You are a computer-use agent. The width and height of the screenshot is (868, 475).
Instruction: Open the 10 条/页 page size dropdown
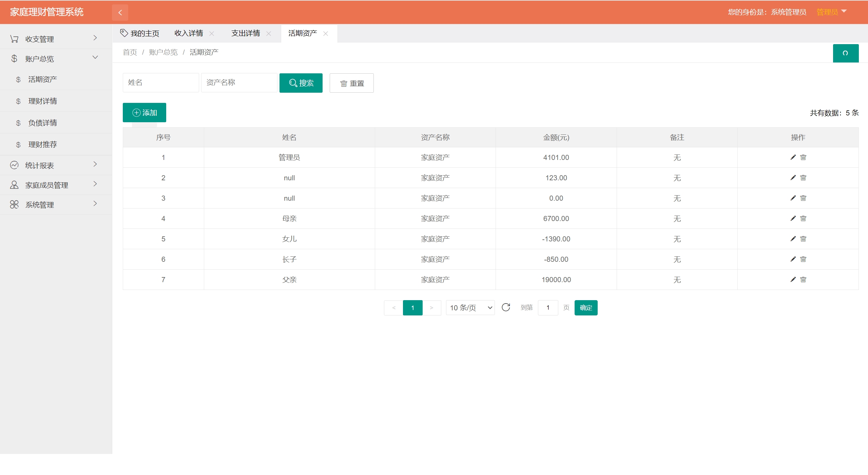tap(470, 308)
